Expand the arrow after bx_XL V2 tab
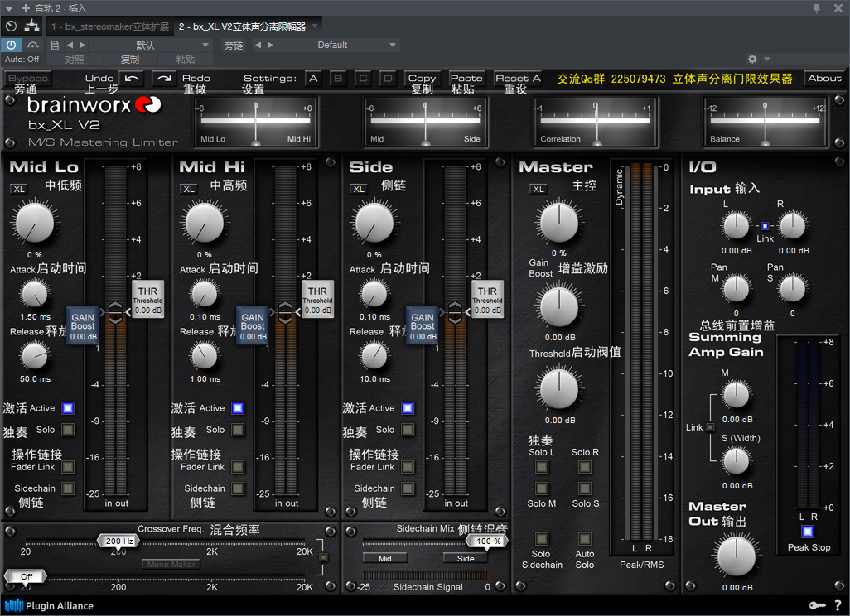The width and height of the screenshot is (850, 616). click(x=315, y=26)
